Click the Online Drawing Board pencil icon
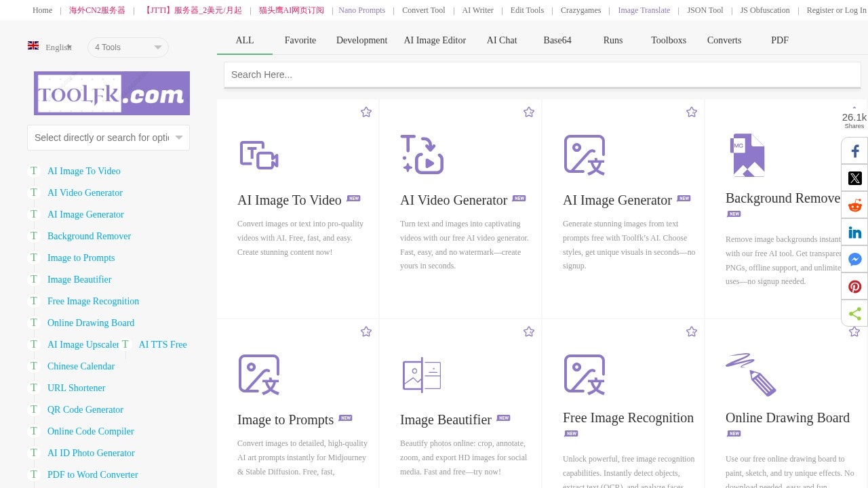 click(751, 374)
